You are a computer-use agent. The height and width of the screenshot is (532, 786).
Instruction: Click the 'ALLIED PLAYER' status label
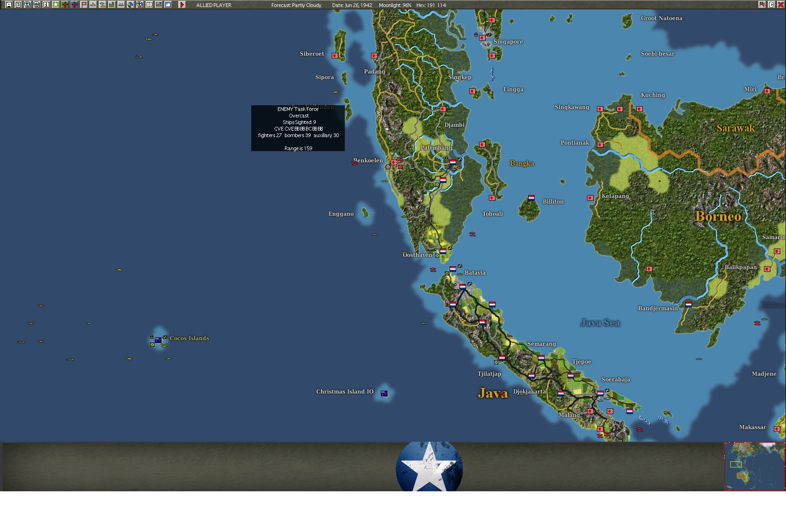click(x=214, y=5)
